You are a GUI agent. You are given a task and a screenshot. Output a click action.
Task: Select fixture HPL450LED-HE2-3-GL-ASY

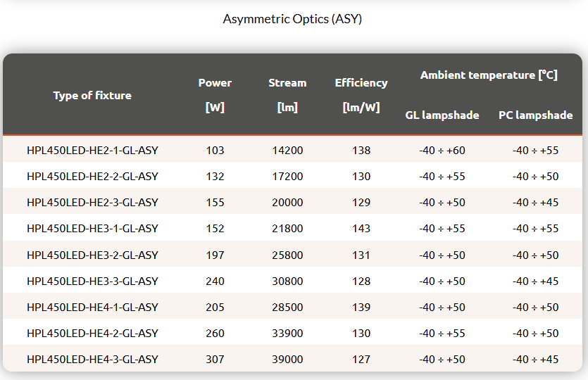92,202
